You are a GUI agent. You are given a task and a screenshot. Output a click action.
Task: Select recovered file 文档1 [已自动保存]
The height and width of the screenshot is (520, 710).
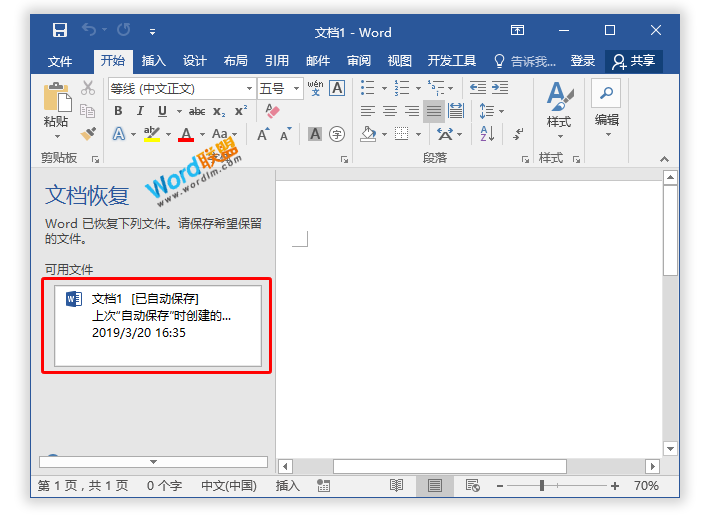(158, 325)
